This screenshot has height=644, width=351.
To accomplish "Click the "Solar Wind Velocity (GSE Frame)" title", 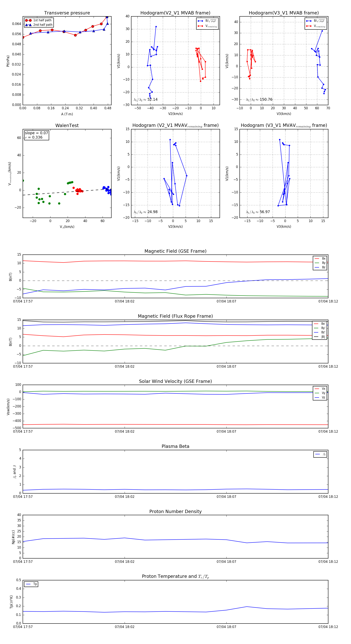I will 175,381.
